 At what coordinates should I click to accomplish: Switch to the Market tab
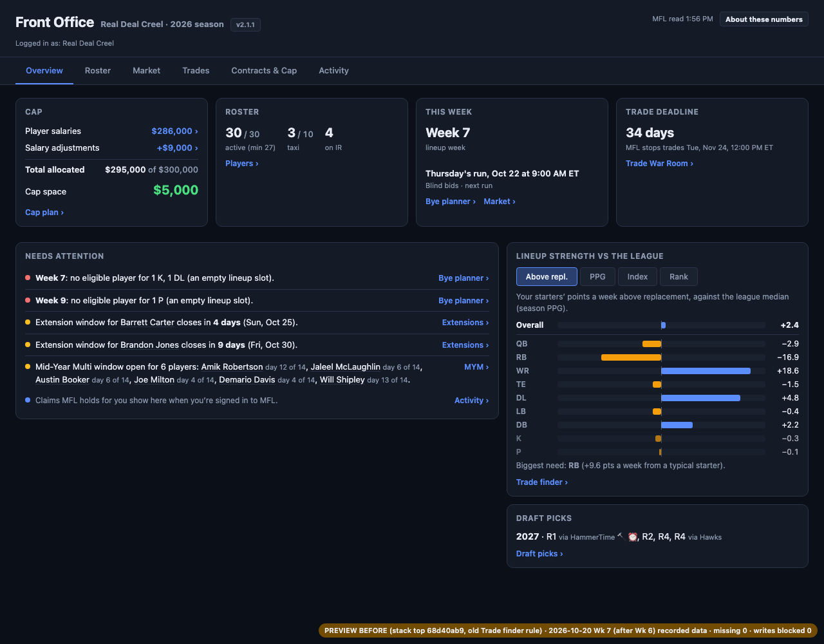146,70
